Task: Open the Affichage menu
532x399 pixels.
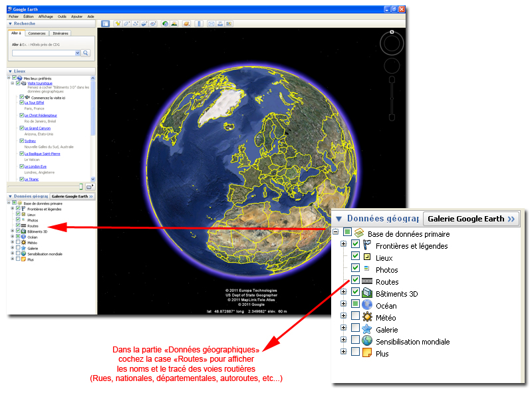Action: click(45, 16)
